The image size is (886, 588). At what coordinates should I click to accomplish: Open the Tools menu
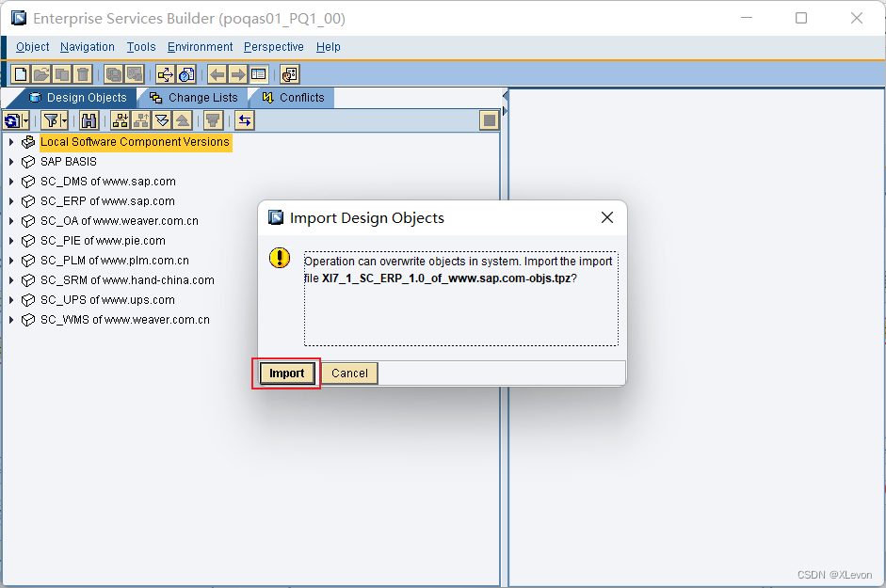coord(140,47)
